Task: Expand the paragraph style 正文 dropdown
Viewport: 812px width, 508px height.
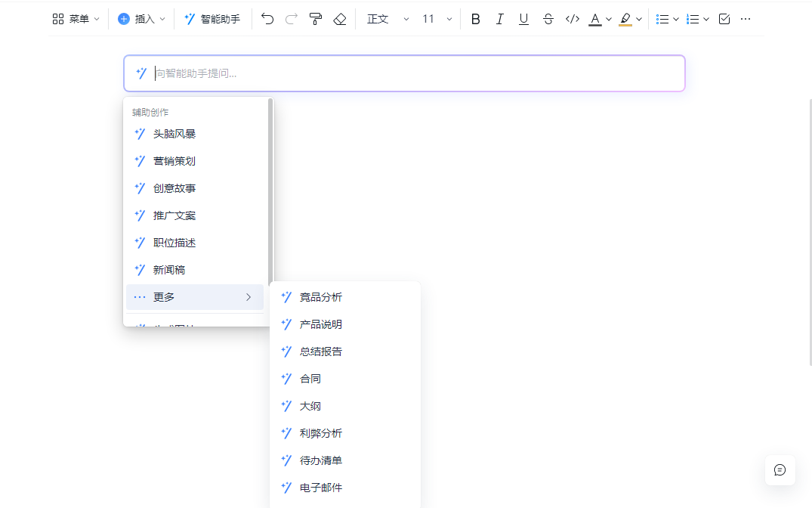Action: tap(387, 19)
